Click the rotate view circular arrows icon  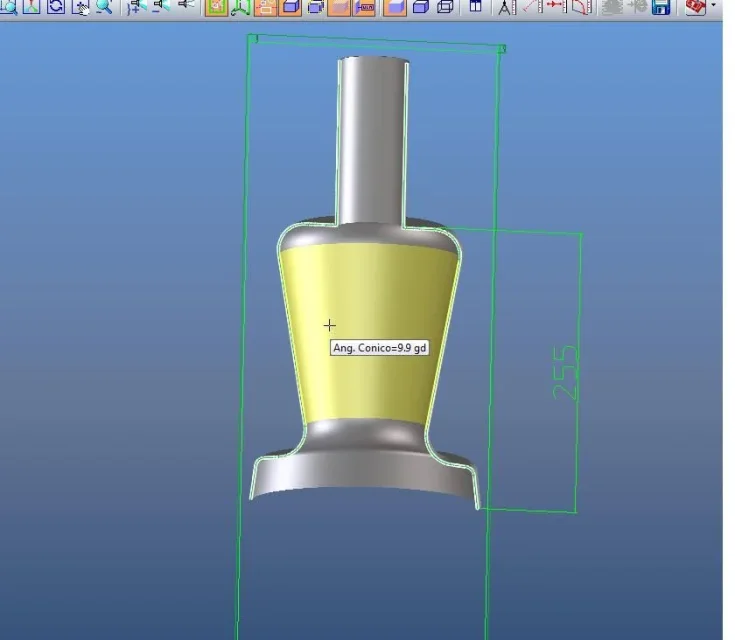(56, 7)
